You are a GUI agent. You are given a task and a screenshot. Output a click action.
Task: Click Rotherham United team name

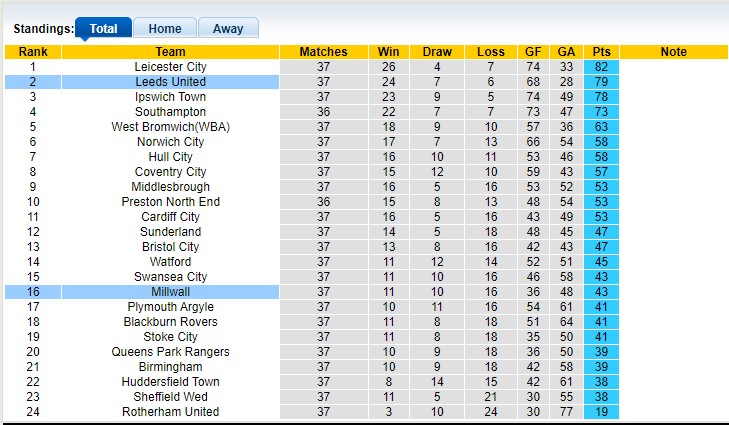point(170,412)
